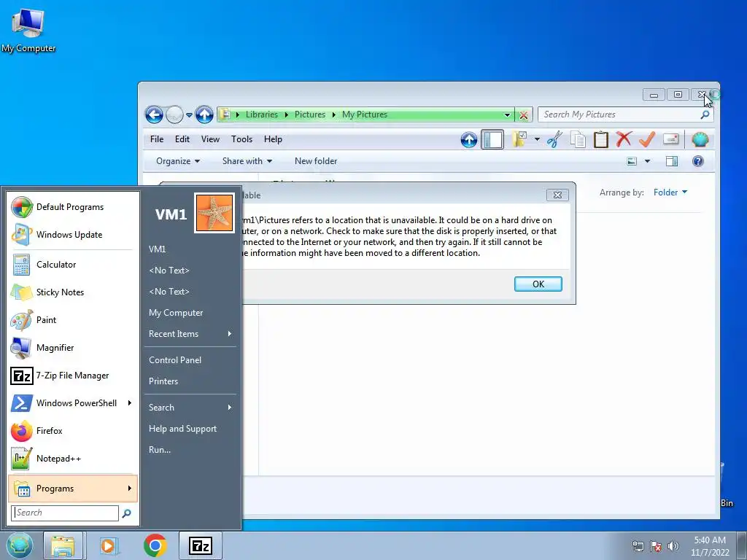Launch Default Programs from Start menu
This screenshot has height=560, width=747.
(x=72, y=207)
